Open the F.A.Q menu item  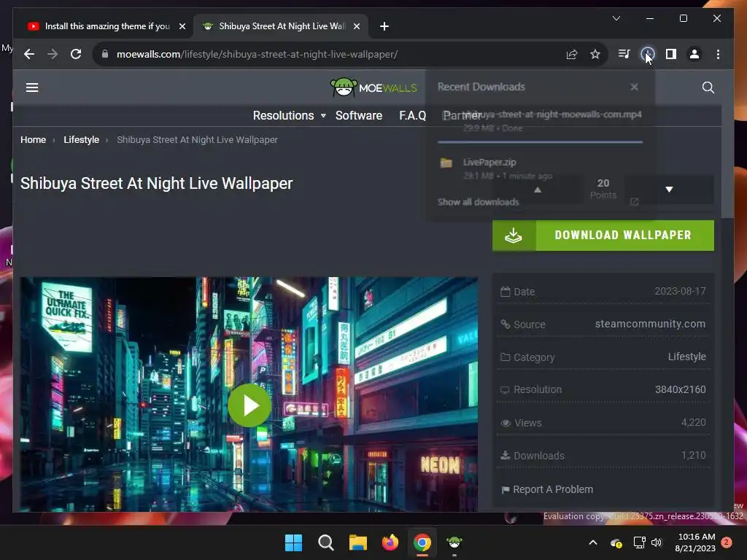[x=413, y=116]
